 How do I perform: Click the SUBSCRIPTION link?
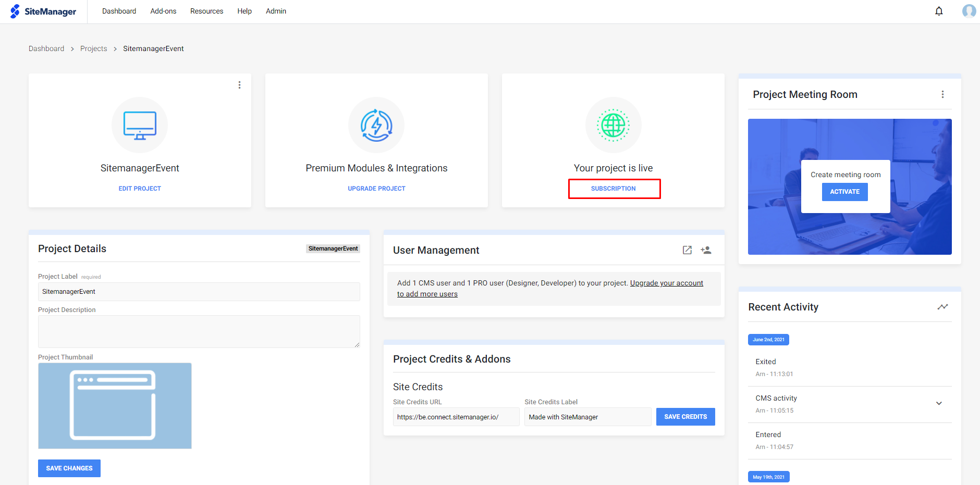tap(614, 189)
